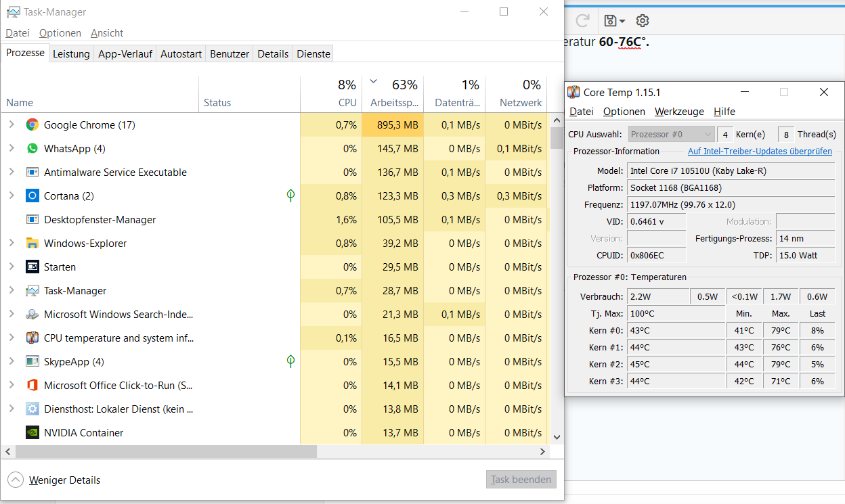This screenshot has height=504, width=845.
Task: Expand the Microsoft Office Click-to-Run row
Action: [11, 385]
